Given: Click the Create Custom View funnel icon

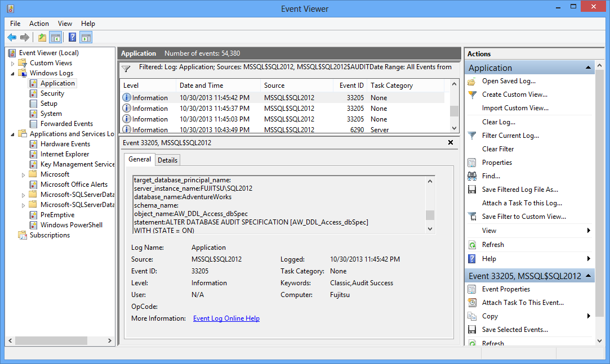Looking at the screenshot, I should click(472, 95).
